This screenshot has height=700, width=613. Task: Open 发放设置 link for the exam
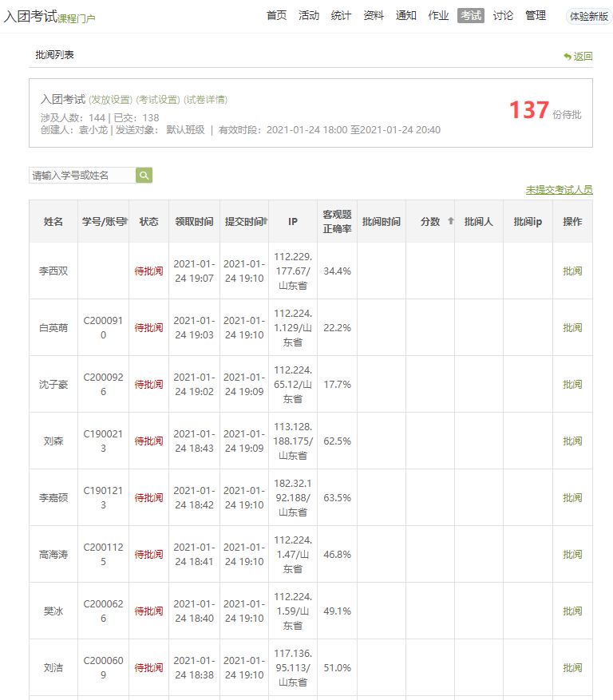110,100
